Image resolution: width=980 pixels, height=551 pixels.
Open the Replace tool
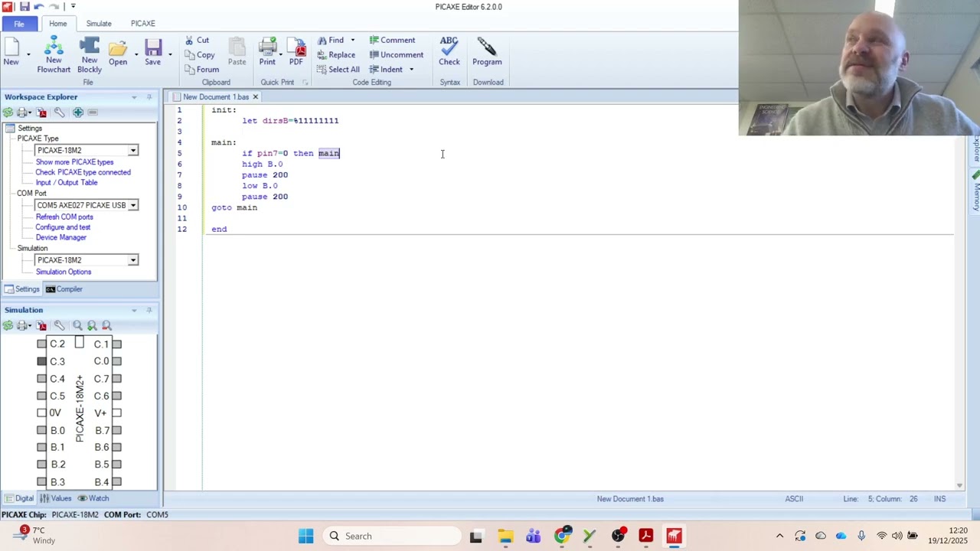coord(335,54)
